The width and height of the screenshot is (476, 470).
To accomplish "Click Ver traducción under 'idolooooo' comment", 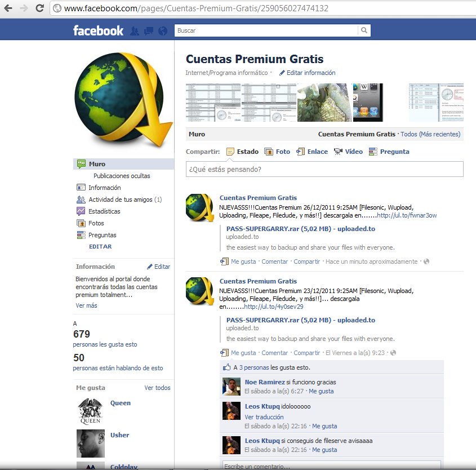I will (264, 417).
